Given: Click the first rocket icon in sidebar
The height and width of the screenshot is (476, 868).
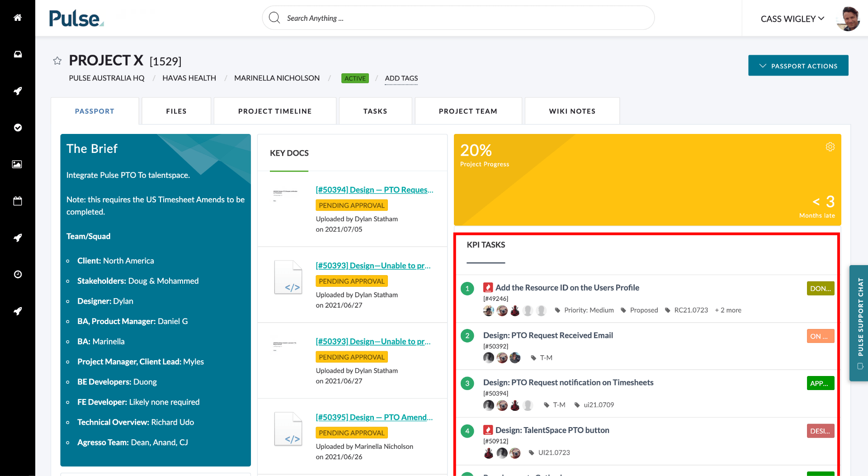Looking at the screenshot, I should click(x=18, y=91).
